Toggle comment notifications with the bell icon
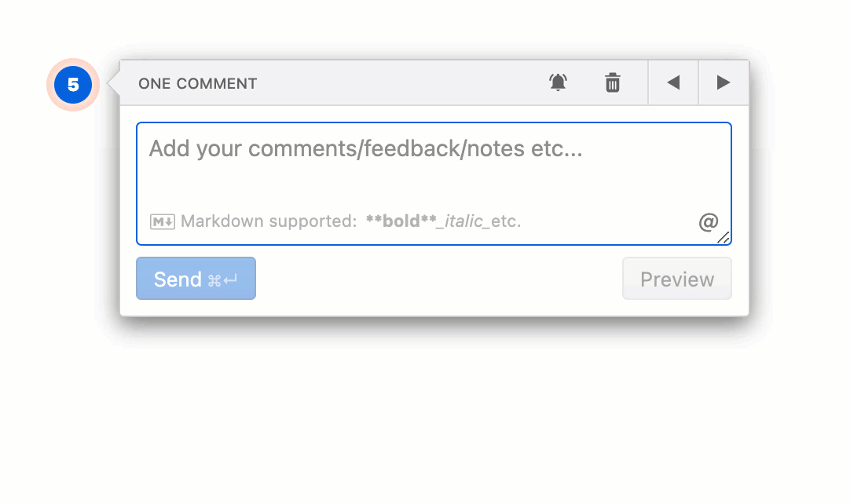This screenshot has height=504, width=850. coord(558,82)
